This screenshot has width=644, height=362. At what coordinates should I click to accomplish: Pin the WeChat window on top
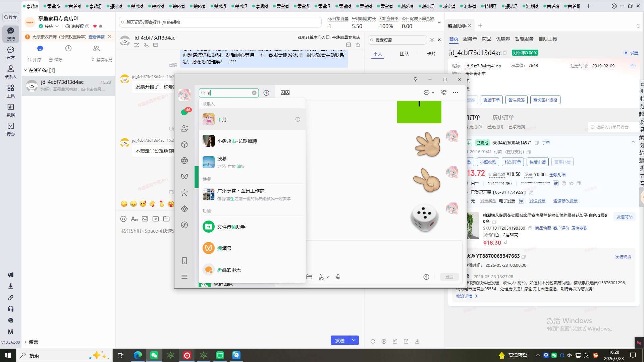[x=415, y=79]
